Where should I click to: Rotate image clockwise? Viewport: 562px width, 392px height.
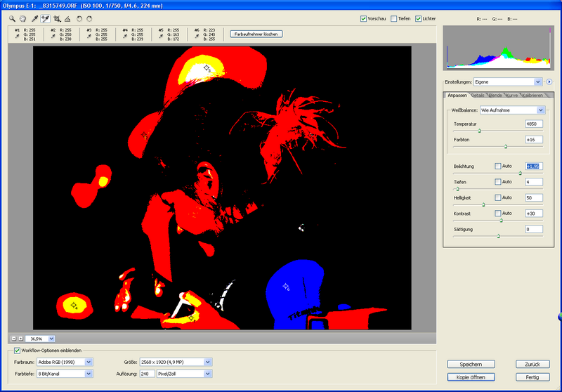(x=89, y=18)
